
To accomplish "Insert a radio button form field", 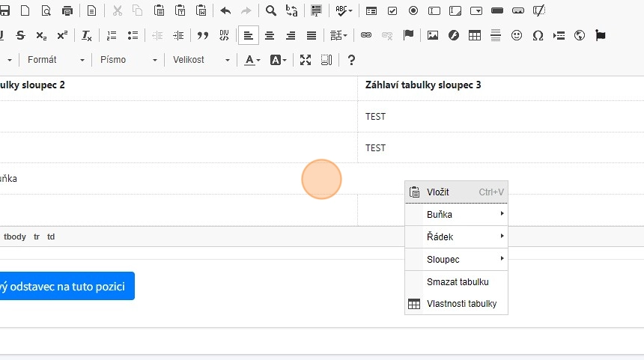I will 413,10.
